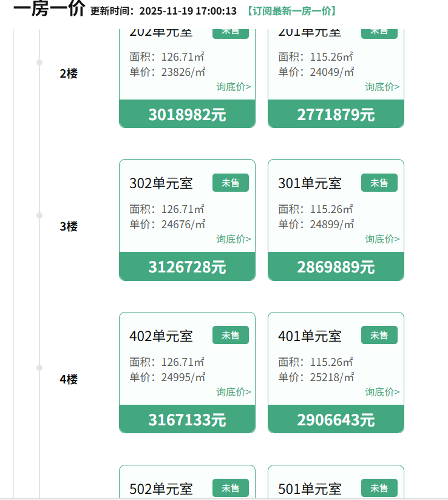Viewport: 448px width, 500px height.
Task: Ask for bottom price of unit 401
Action: click(382, 392)
